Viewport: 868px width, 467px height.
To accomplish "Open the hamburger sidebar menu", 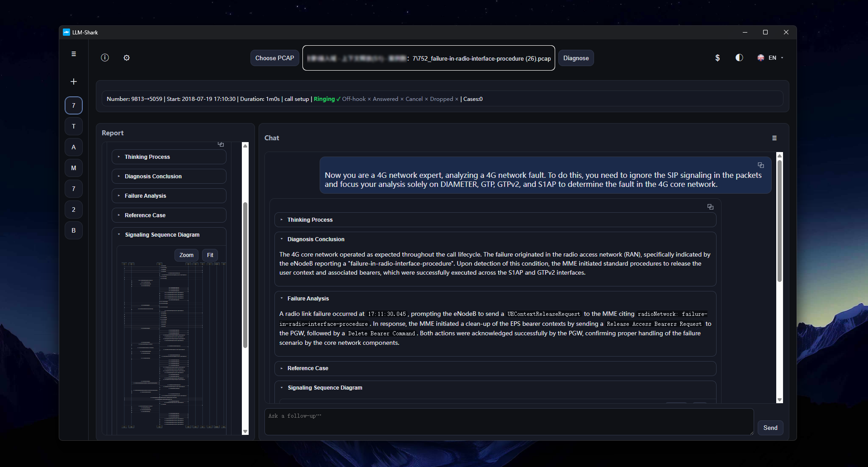I will click(x=74, y=54).
